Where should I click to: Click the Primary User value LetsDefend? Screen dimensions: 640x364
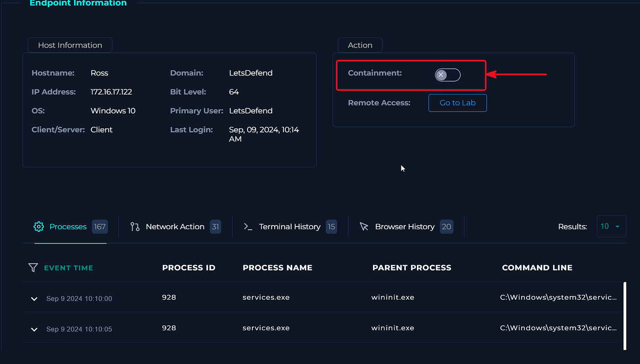(251, 111)
